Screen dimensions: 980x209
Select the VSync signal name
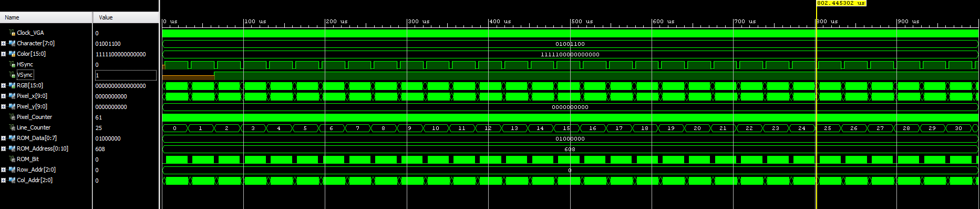[25, 75]
